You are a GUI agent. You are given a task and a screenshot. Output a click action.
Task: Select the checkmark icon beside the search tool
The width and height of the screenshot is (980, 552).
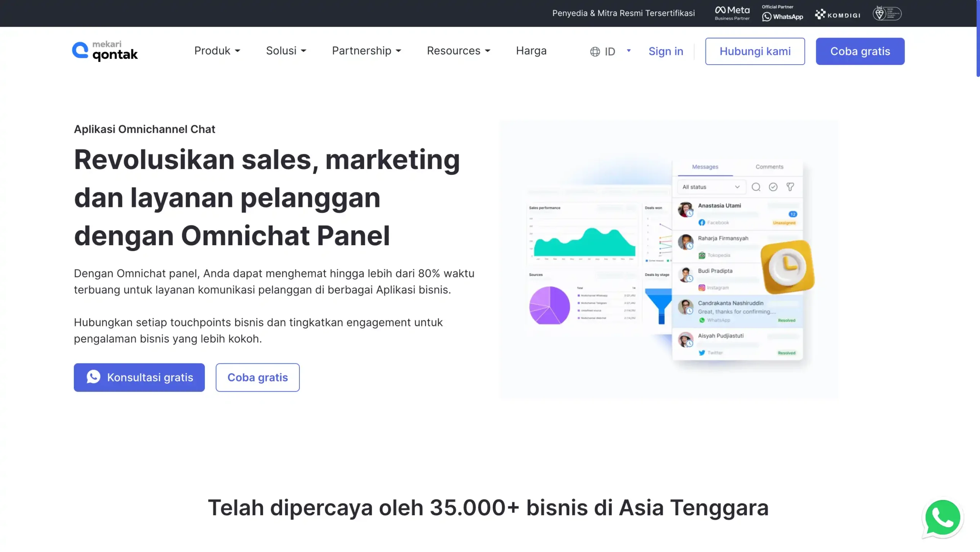[773, 187]
